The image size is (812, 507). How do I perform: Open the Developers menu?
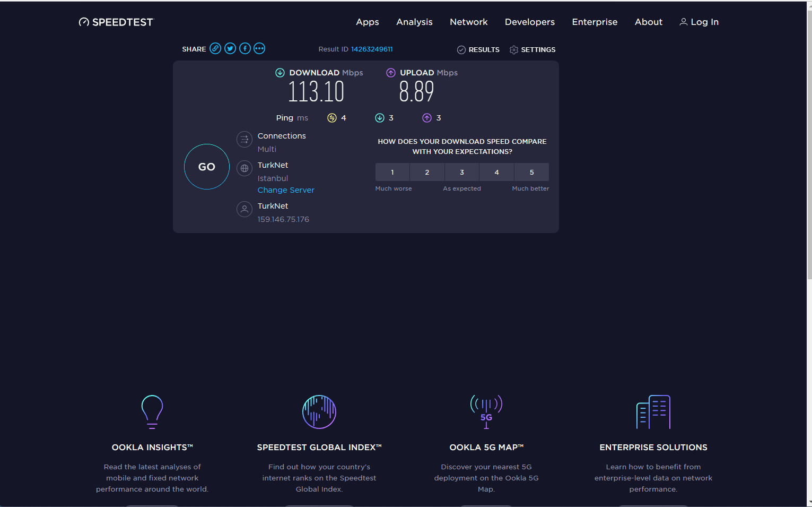point(530,22)
